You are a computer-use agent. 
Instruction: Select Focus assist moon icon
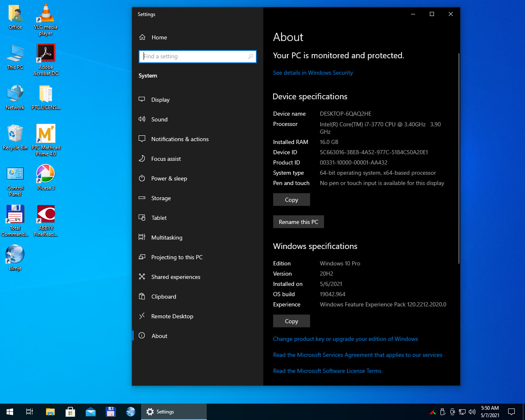pyautogui.click(x=142, y=159)
